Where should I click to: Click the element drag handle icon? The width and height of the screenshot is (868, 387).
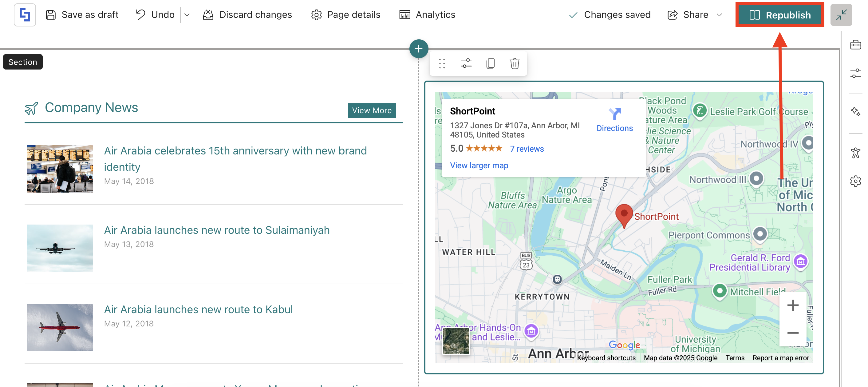click(442, 63)
